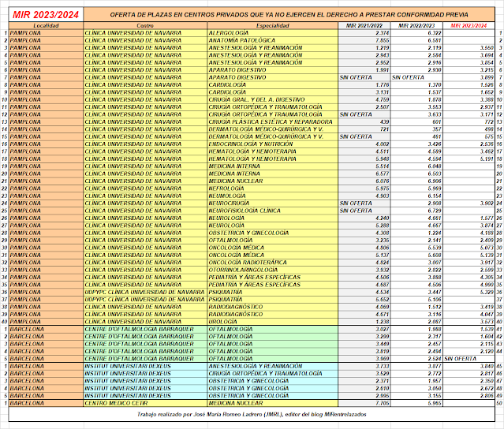Click the 'UROLOGÍA' specialty cell
This screenshot has height=429, width=504.
click(x=273, y=322)
